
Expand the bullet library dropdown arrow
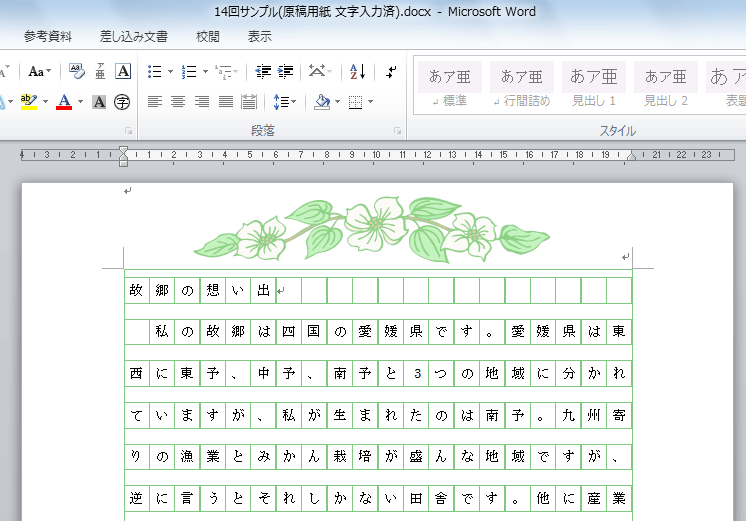tap(170, 72)
